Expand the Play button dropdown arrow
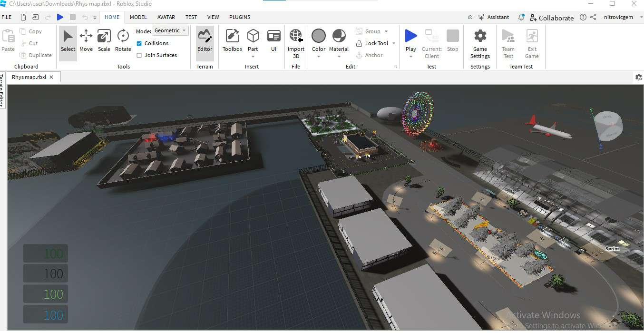 pyautogui.click(x=411, y=57)
